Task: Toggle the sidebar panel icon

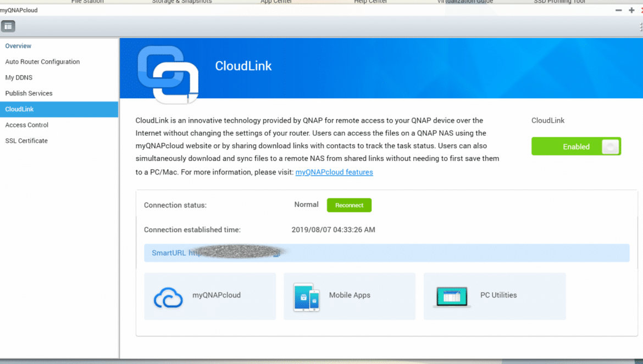Action: click(8, 26)
